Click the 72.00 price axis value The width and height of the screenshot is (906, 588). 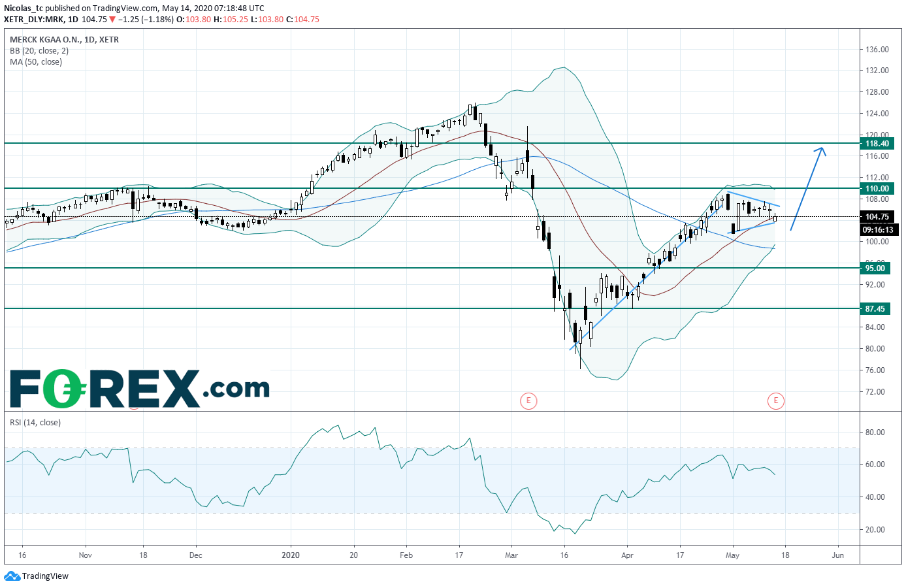[x=875, y=391]
